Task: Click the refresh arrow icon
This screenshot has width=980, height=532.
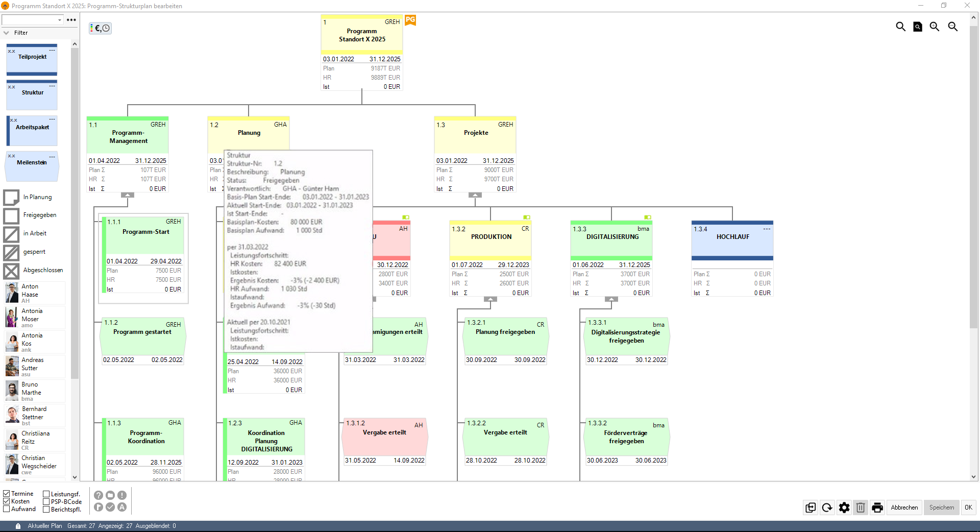Action: pyautogui.click(x=827, y=507)
